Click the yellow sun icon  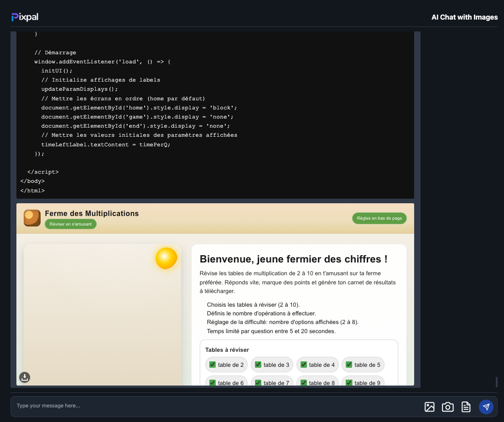coord(166,258)
